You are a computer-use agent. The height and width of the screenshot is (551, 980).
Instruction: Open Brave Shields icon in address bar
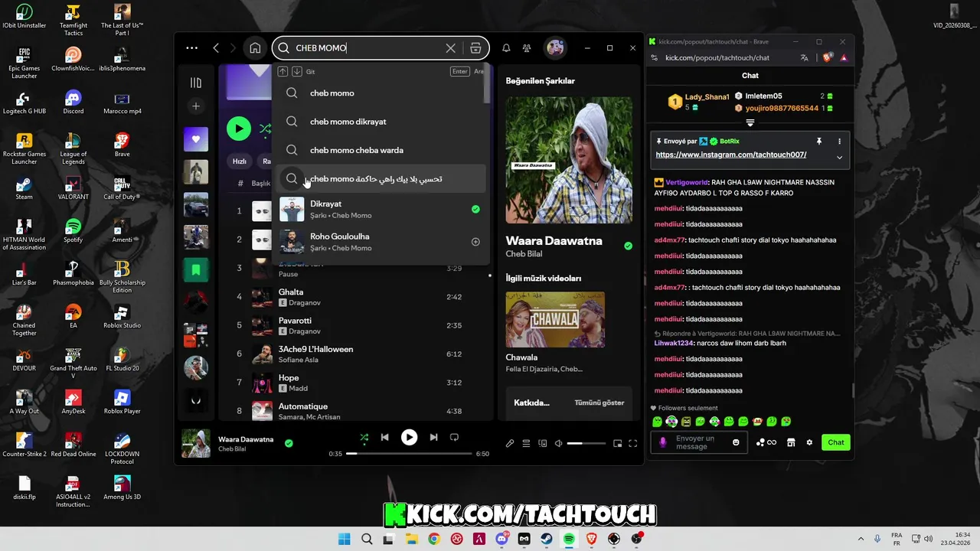(827, 57)
